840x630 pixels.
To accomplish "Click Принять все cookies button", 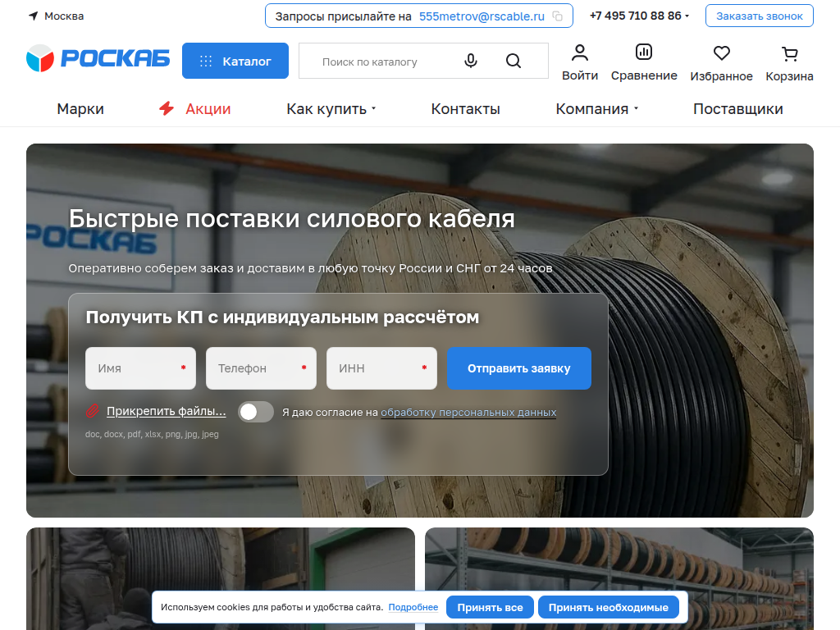I will [x=490, y=607].
